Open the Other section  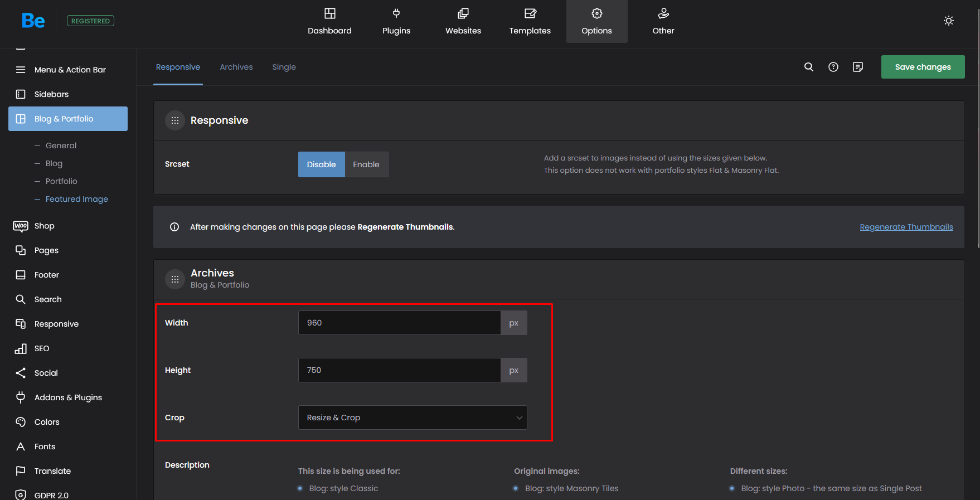tap(663, 22)
